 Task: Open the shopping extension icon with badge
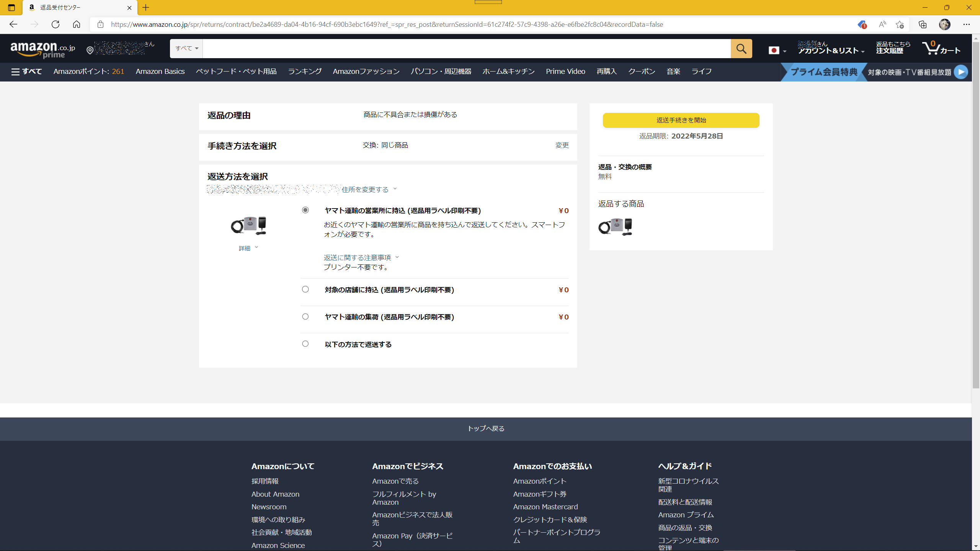point(862,24)
